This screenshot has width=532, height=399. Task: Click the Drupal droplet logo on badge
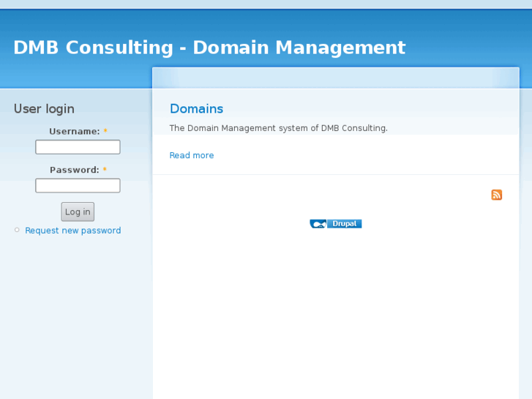pyautogui.click(x=318, y=224)
